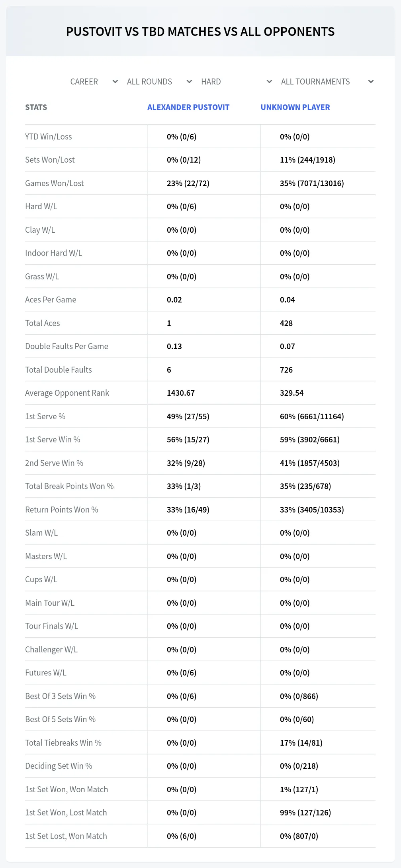Open the CAREER dropdown

tap(94, 82)
